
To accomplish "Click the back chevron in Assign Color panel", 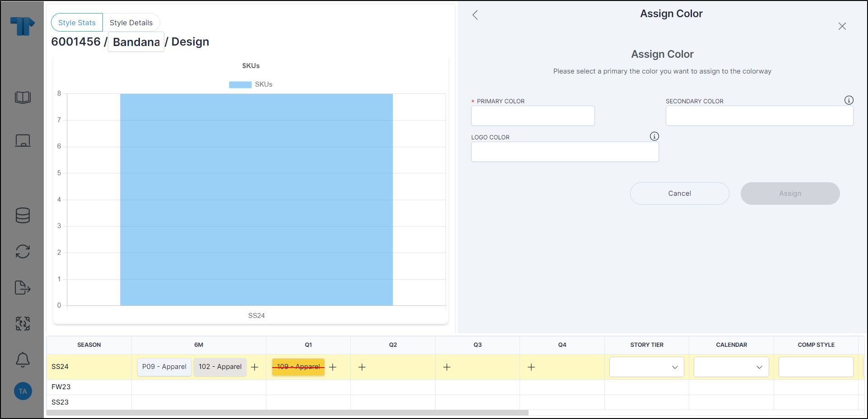I will point(475,14).
